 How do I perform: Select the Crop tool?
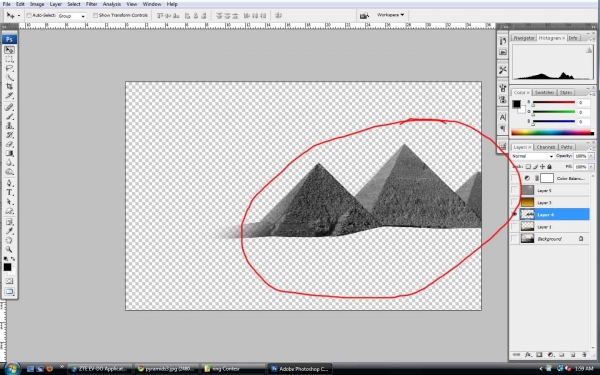tap(9, 87)
